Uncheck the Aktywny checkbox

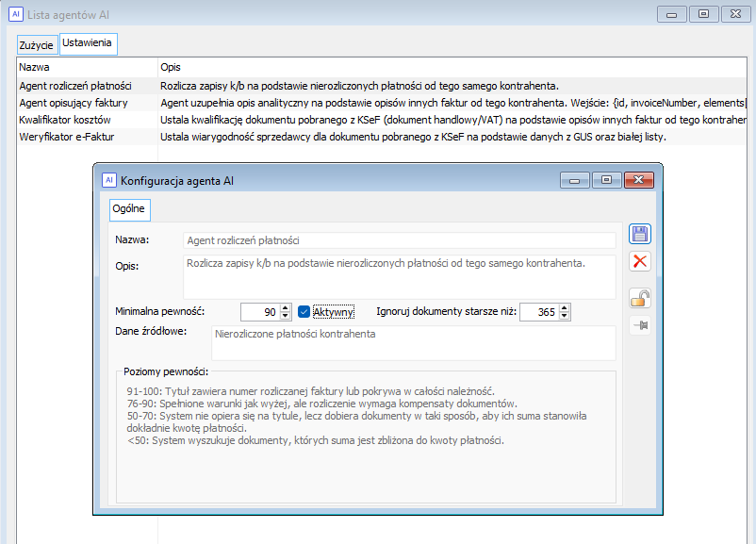click(x=304, y=312)
